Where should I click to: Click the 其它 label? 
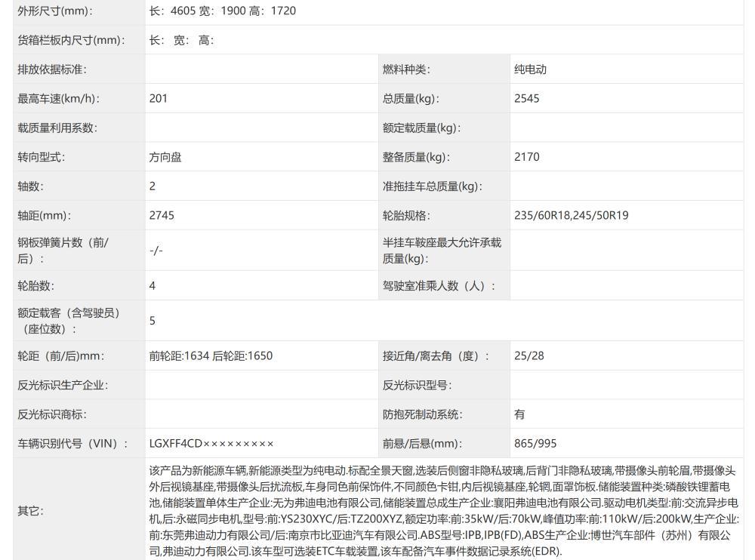pos(30,511)
